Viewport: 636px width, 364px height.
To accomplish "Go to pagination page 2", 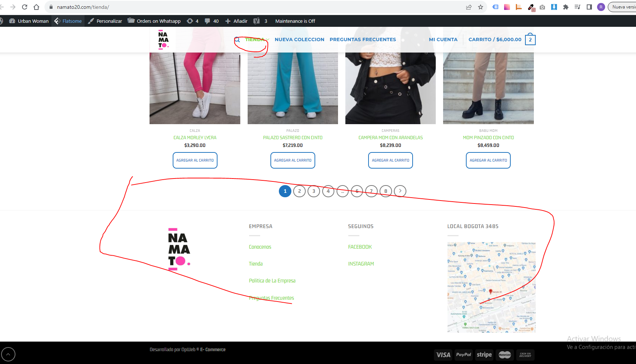I will pyautogui.click(x=299, y=191).
